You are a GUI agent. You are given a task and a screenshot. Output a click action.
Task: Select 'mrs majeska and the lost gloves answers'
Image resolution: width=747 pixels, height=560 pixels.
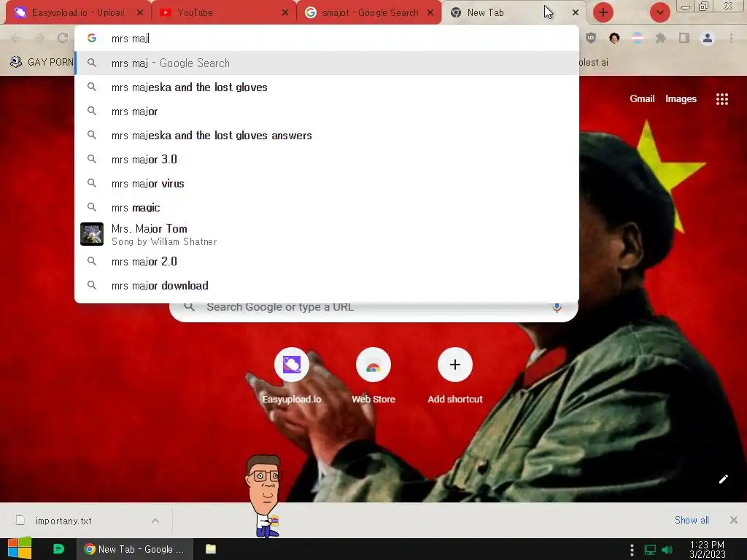coord(327,135)
